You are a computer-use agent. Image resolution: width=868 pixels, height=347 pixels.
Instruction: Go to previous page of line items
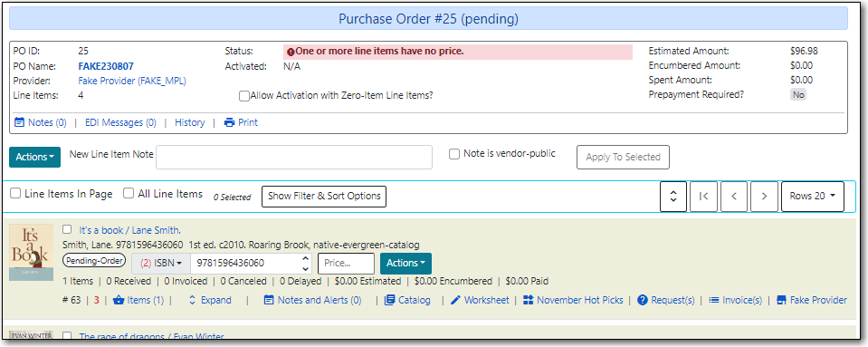[735, 197]
